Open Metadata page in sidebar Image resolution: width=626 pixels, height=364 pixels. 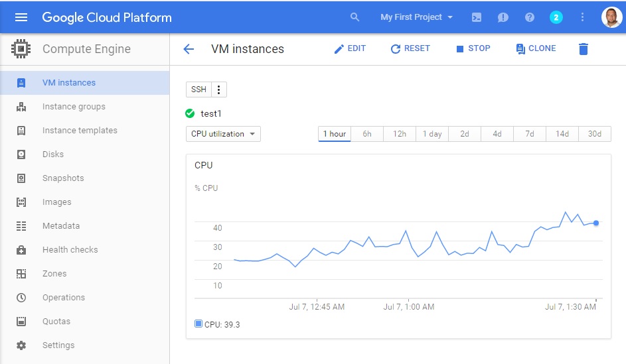pos(84,226)
